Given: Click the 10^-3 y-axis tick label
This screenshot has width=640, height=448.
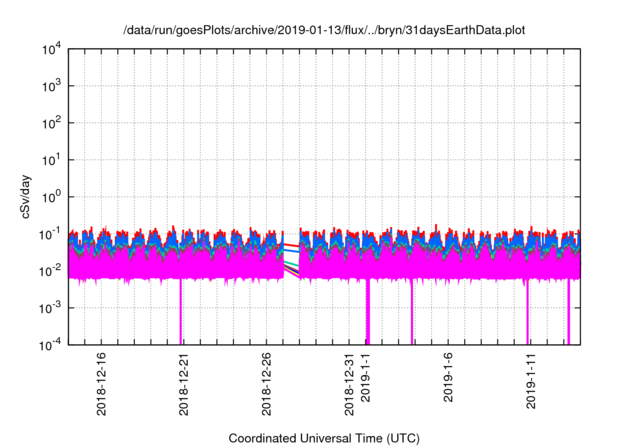Looking at the screenshot, I should pyautogui.click(x=51, y=308).
